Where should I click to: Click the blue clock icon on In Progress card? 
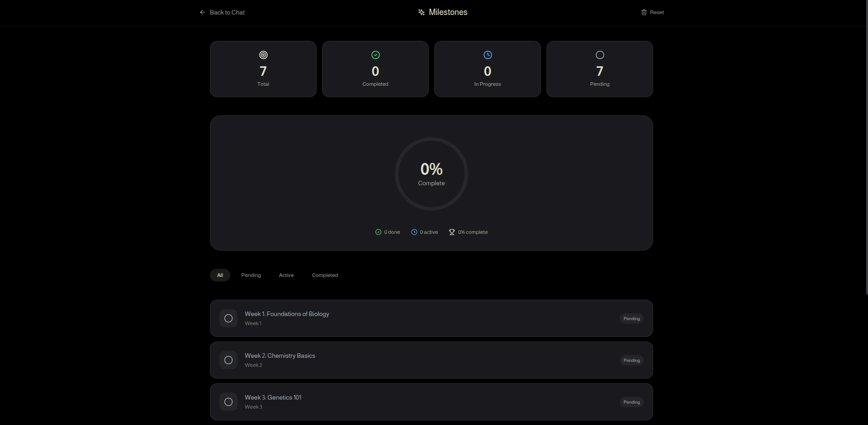[x=488, y=55]
